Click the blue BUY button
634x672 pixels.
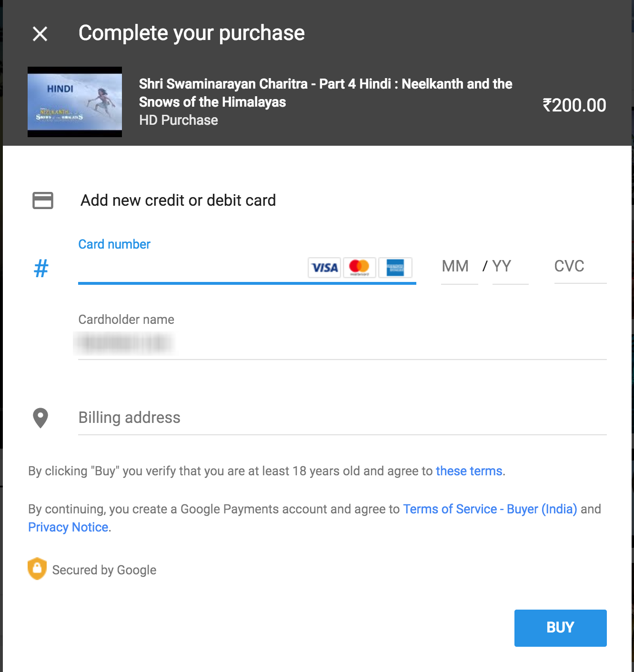[560, 628]
